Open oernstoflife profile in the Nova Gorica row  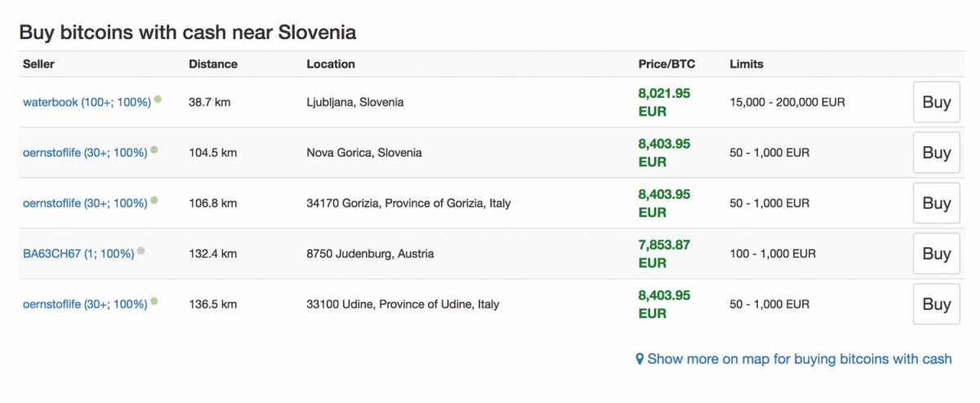85,153
